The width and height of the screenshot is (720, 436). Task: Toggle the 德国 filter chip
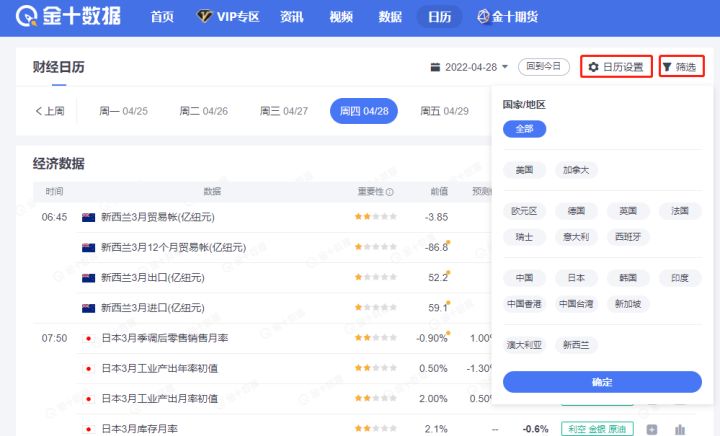pyautogui.click(x=576, y=211)
